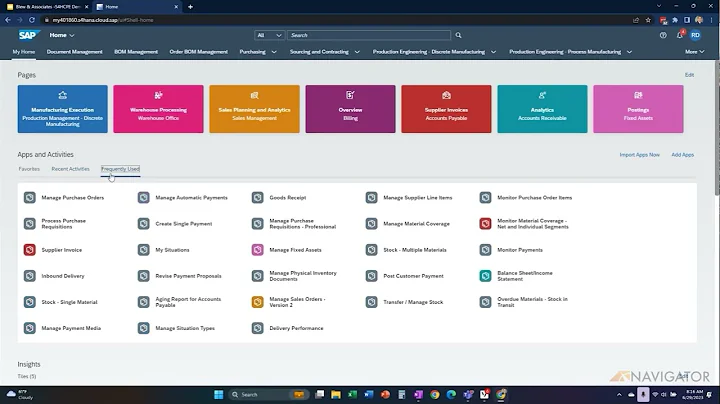Open Transfer / Manage Stock app icon
This screenshot has height=404, width=720.
pos(371,302)
